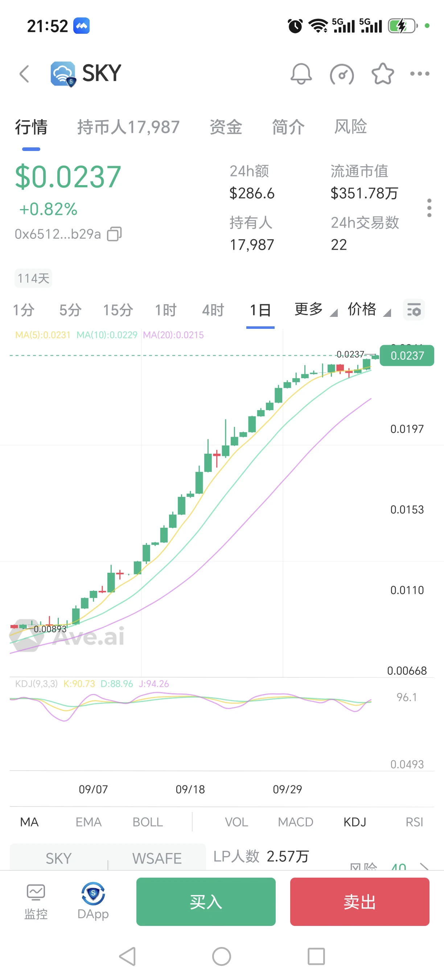Viewport: 444px width, 980px height.
Task: Tap Android back navigation button
Action: (128, 956)
